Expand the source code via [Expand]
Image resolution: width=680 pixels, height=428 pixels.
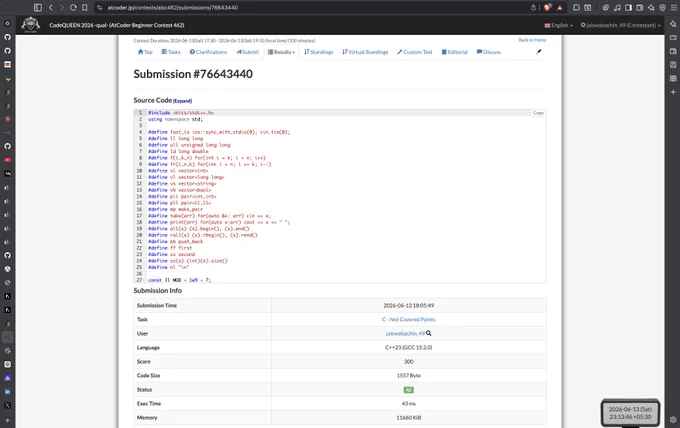coord(183,101)
